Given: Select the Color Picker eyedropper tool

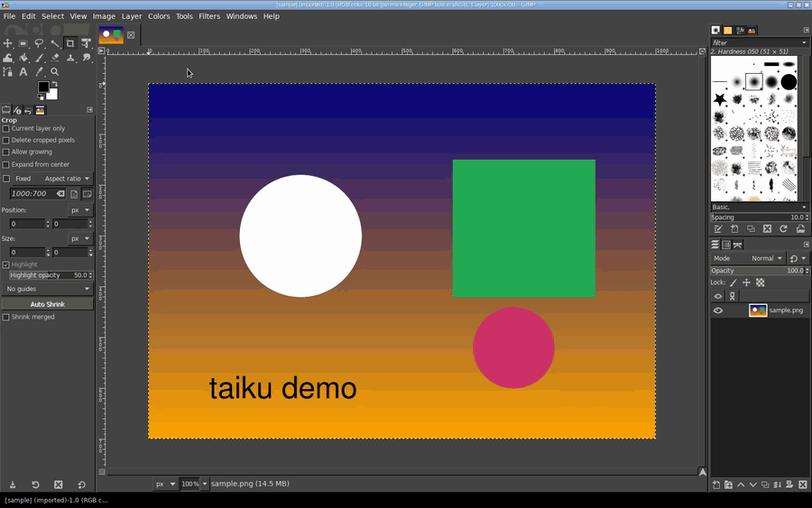Looking at the screenshot, I should 39,72.
